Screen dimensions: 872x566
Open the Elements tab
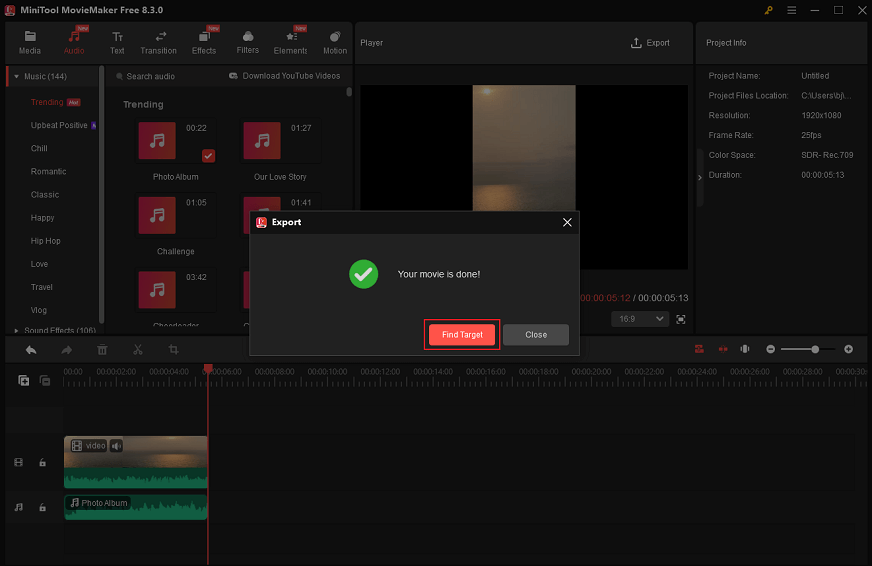[290, 43]
